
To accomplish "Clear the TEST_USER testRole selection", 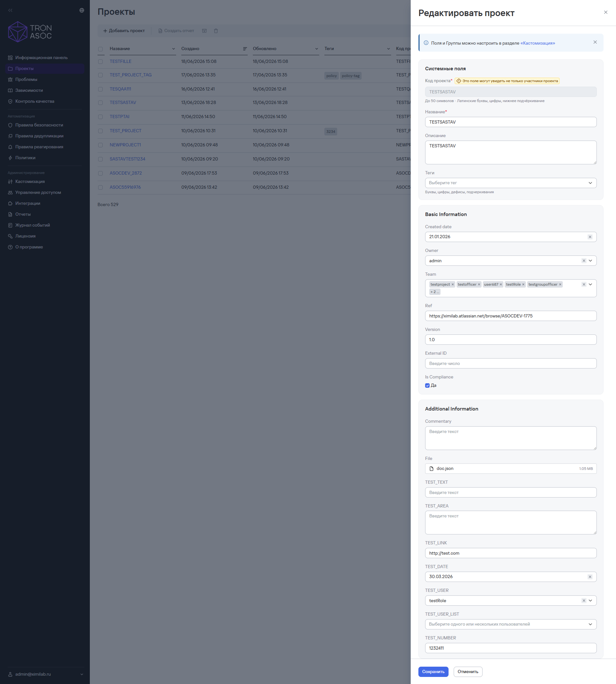I will [x=584, y=601].
